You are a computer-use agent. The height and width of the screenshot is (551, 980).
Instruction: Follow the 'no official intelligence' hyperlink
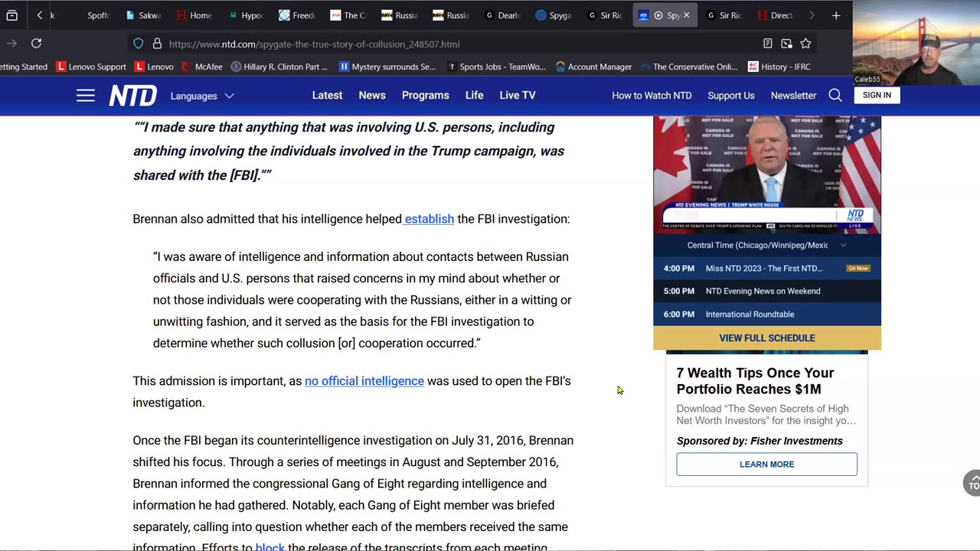point(364,381)
